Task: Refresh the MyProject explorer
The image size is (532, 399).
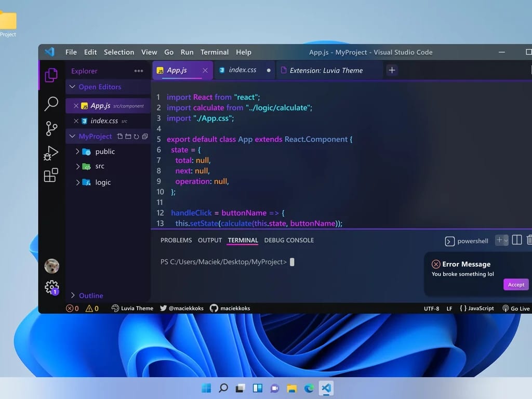Action: click(137, 137)
